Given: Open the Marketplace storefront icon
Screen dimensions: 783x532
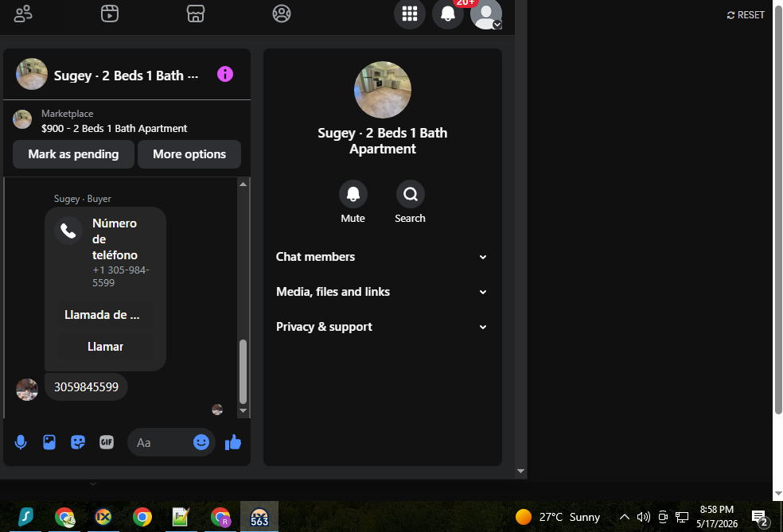Looking at the screenshot, I should click(x=196, y=14).
